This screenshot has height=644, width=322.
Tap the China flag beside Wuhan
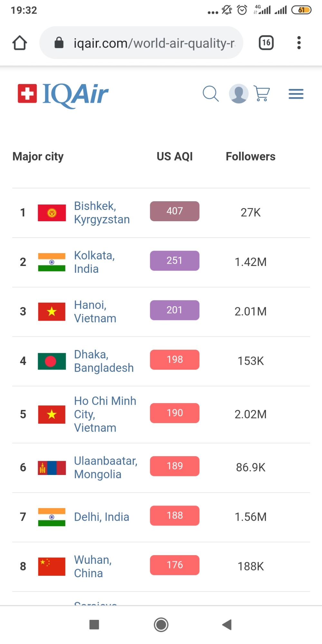pos(52,566)
